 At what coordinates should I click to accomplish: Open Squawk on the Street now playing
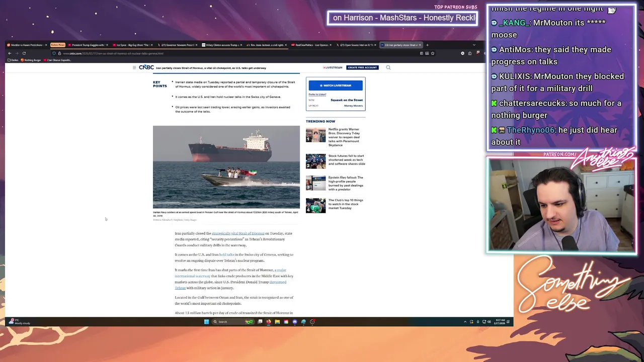click(346, 100)
